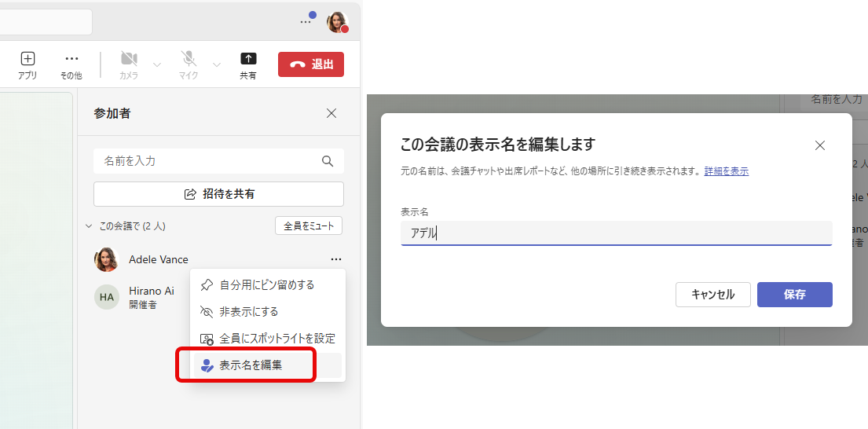Collapse the この会議で (2 人) section

(x=88, y=226)
